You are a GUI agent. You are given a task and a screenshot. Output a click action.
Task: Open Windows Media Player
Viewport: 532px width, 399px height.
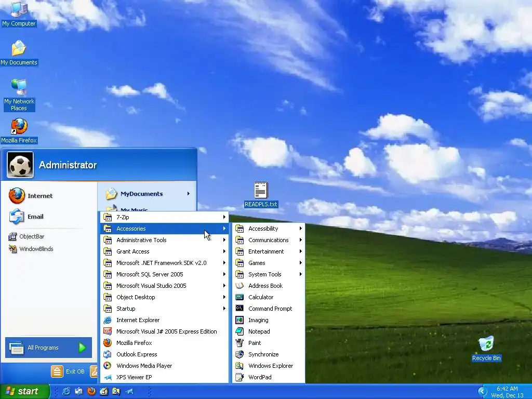click(x=165, y=366)
